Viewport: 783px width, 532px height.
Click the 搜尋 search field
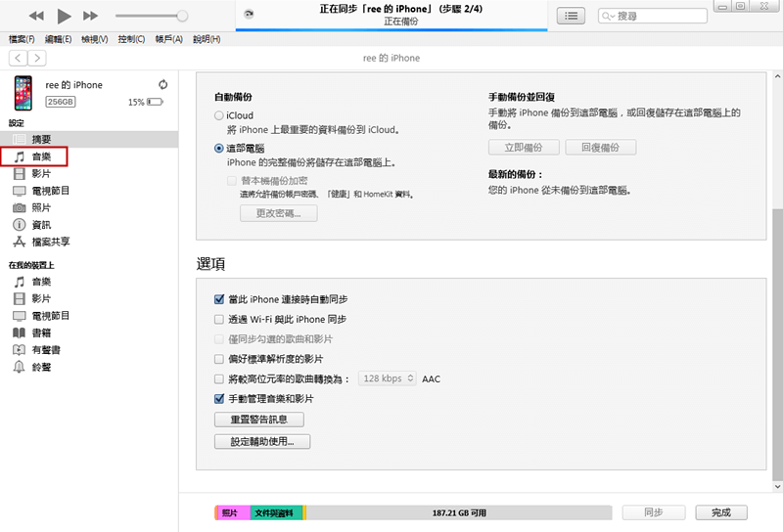click(652, 16)
